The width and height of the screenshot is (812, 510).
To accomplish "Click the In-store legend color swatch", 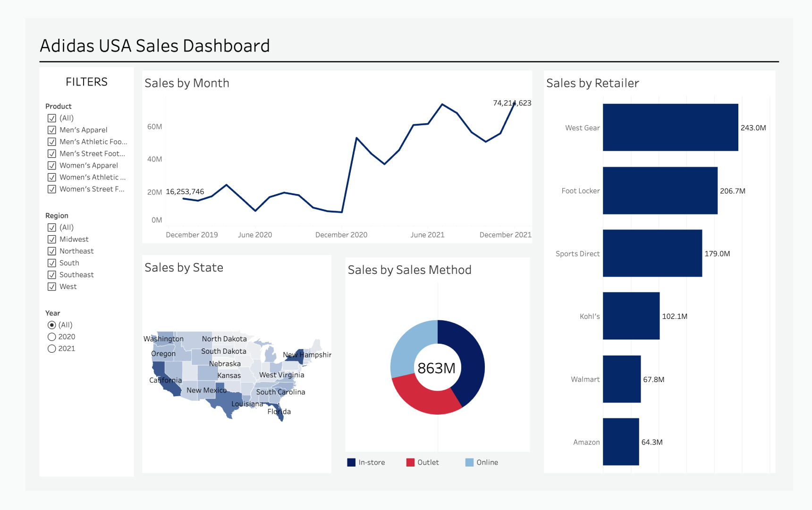I will 351,462.
